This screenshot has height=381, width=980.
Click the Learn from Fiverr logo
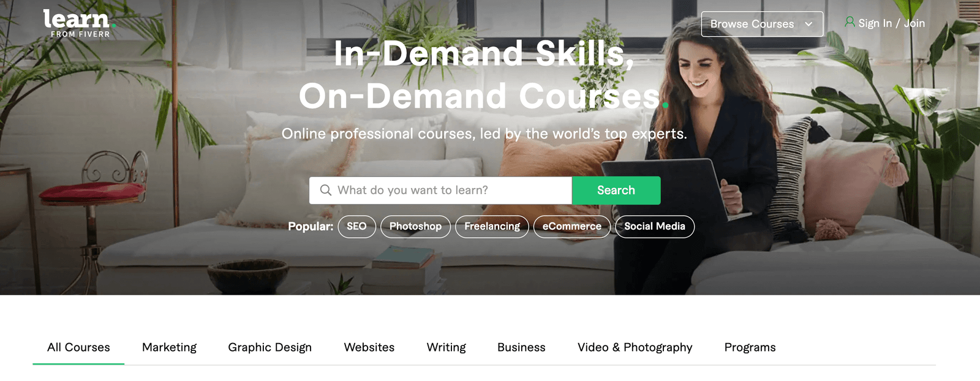(x=79, y=23)
